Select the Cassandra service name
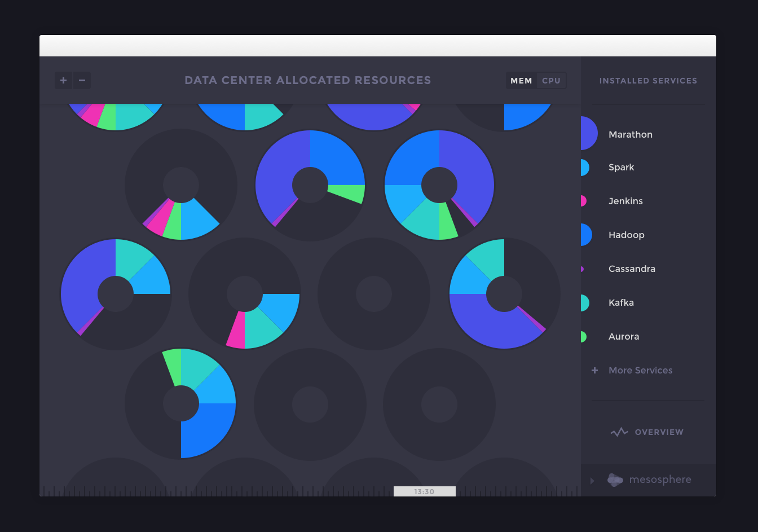Screen dimensions: 758x532 (632, 269)
